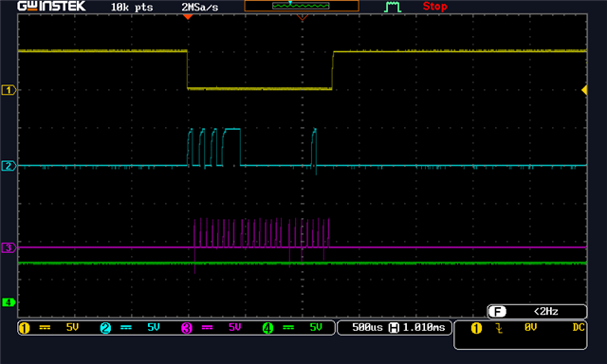The width and height of the screenshot is (607, 364).
Task: Click the waveform memory overview bar
Action: tap(302, 6)
